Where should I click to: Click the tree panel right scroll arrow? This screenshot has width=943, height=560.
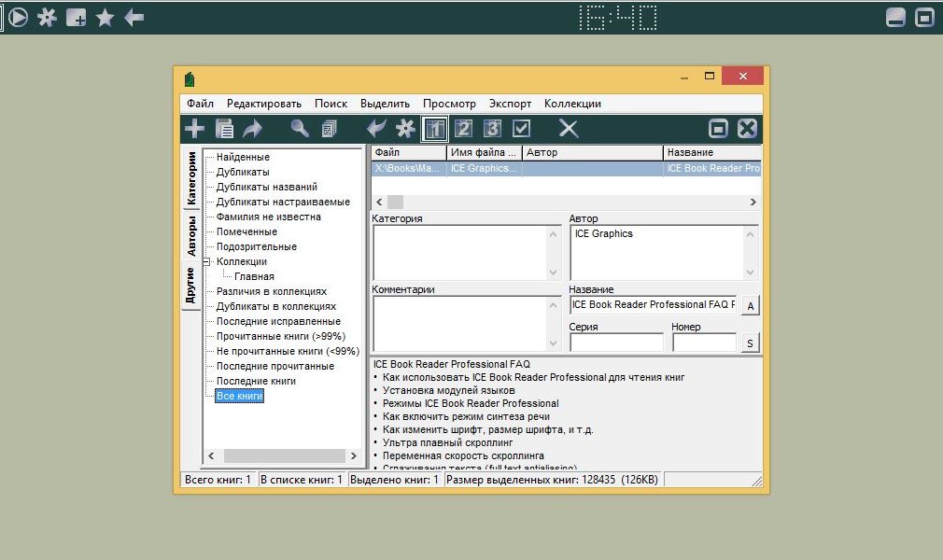point(354,456)
